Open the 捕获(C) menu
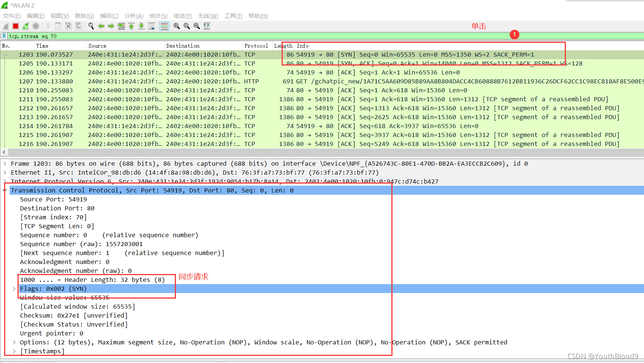This screenshot has height=363, width=644. tap(109, 16)
